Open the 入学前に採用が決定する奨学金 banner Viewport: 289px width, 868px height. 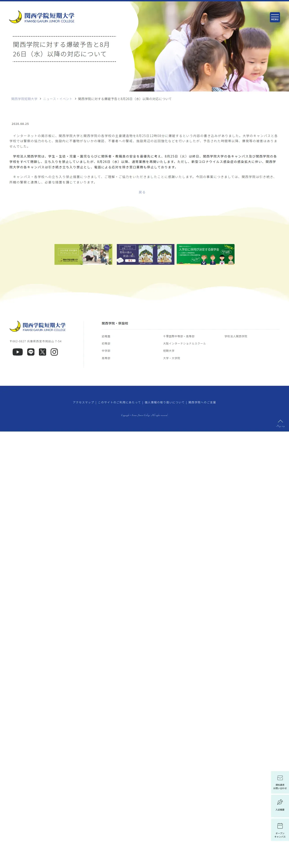[205, 254]
